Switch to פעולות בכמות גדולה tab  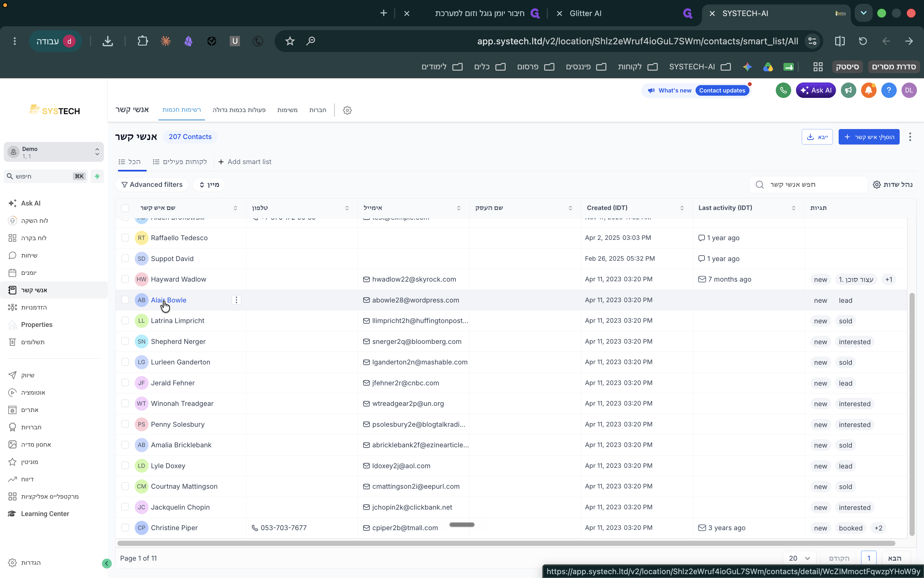[x=239, y=110]
